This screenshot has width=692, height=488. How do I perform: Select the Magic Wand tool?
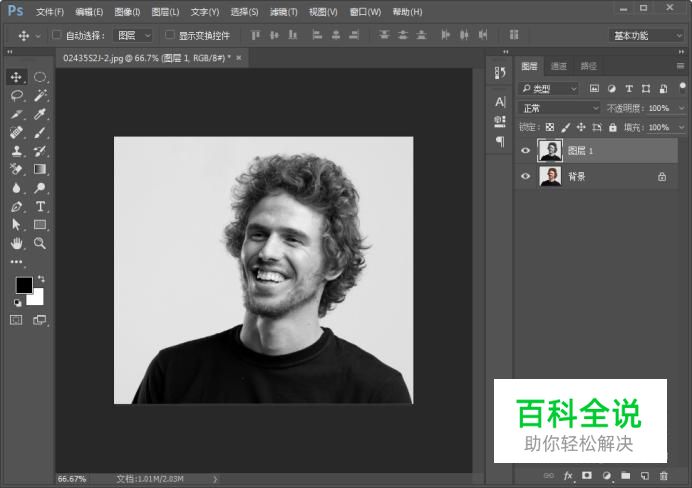[x=40, y=95]
